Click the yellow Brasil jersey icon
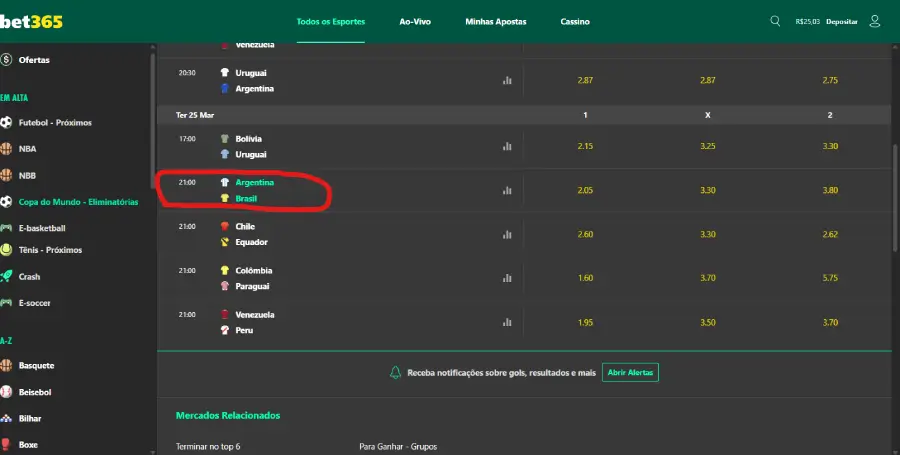900x455 pixels. pyautogui.click(x=225, y=199)
